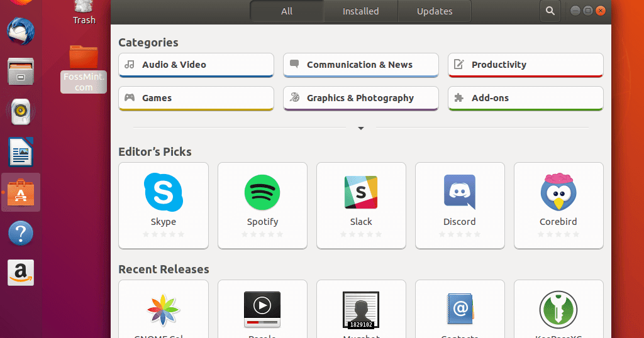Open the KeePassXC key icon
Image resolution: width=644 pixels, height=338 pixels.
(x=558, y=310)
